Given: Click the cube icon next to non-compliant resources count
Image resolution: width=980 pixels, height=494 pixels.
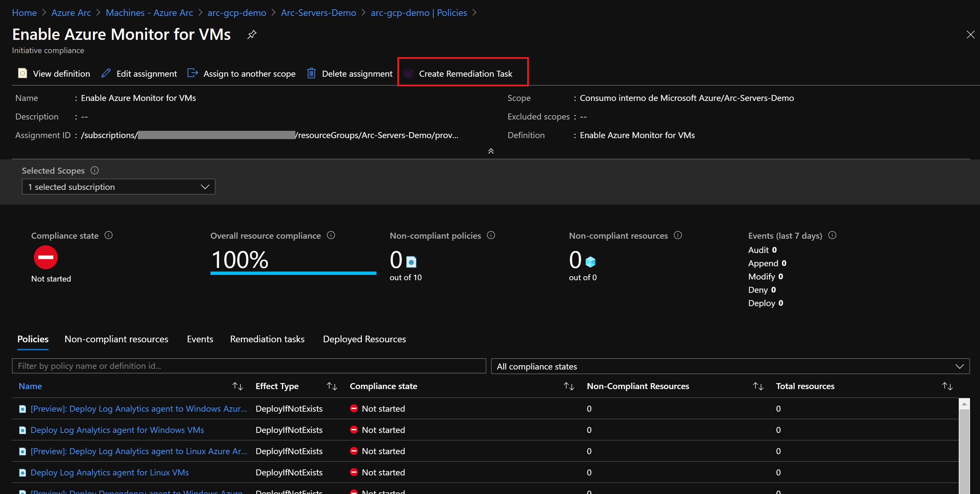Looking at the screenshot, I should (x=591, y=262).
